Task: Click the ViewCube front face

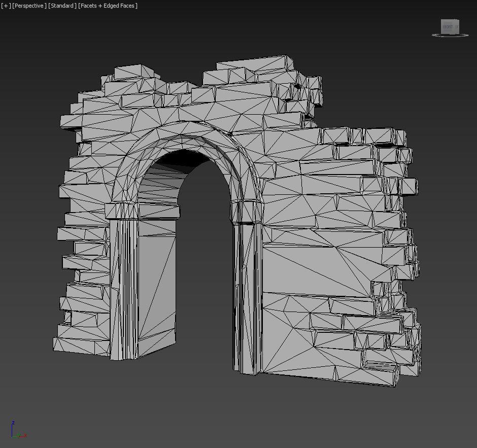Action: tap(448, 27)
